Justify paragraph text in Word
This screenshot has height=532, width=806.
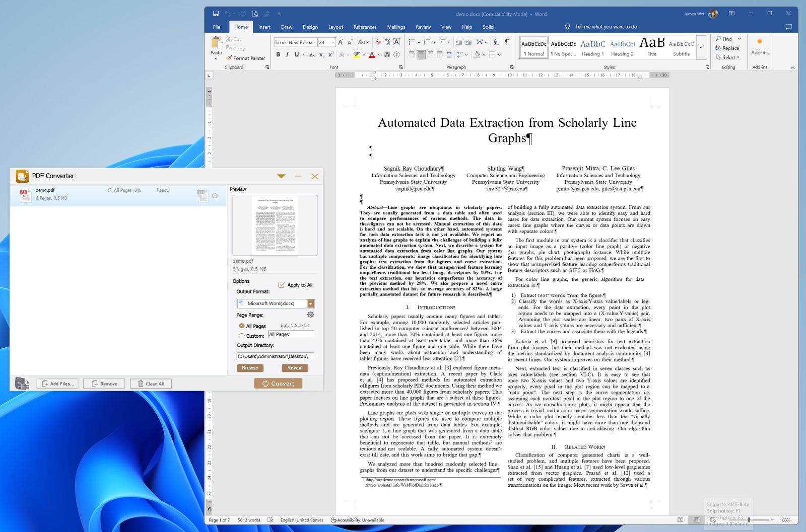[x=440, y=54]
